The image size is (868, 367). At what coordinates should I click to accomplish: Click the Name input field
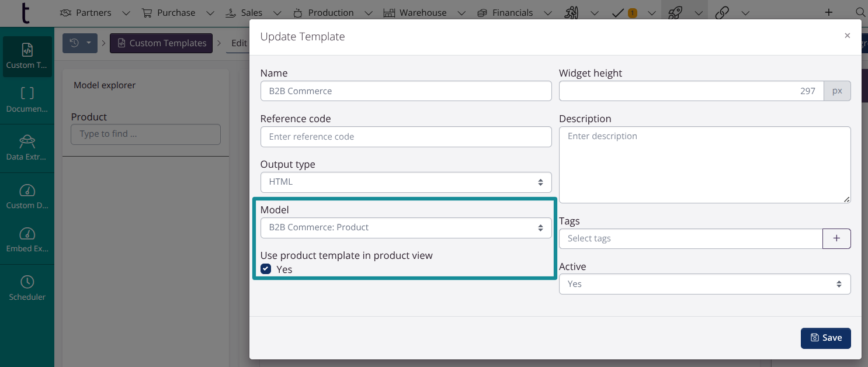point(405,91)
